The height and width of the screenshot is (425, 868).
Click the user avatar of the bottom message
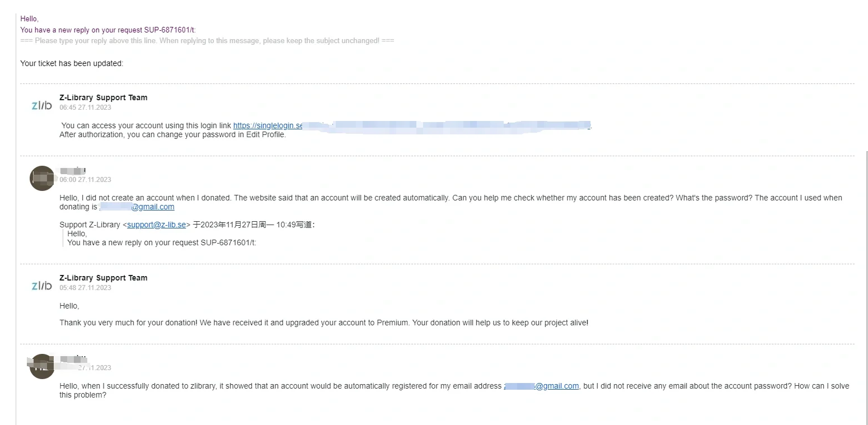pos(42,366)
